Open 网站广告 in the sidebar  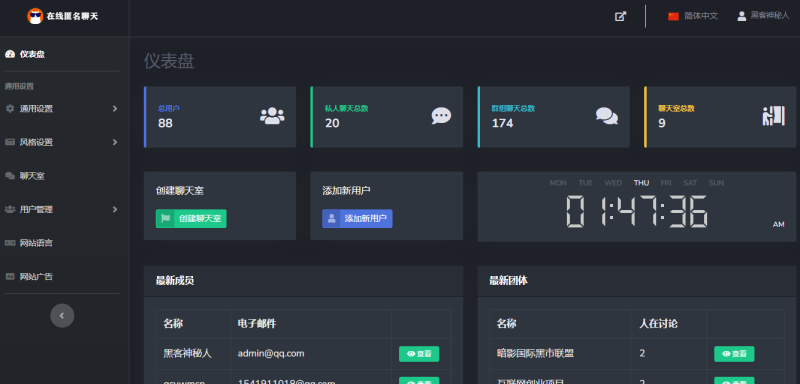29,277
